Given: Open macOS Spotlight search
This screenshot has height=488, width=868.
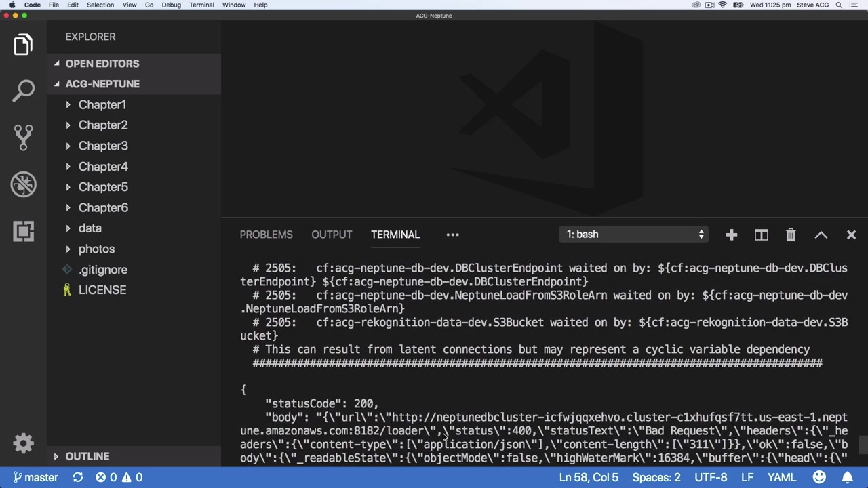Looking at the screenshot, I should point(839,5).
